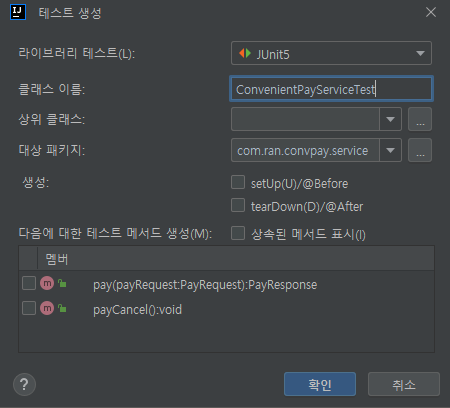Click the 다음에 대한 테스트 메서드 생성(M): label

[115, 233]
